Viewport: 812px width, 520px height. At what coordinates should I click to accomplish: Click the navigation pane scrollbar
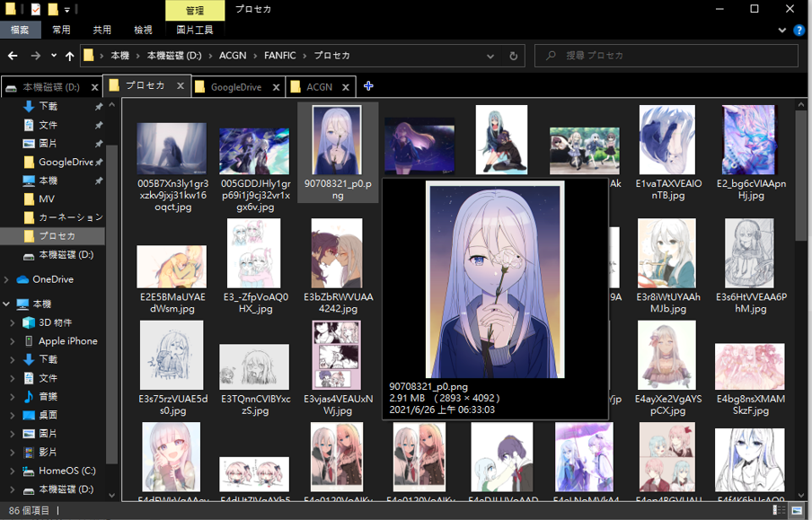(x=112, y=304)
